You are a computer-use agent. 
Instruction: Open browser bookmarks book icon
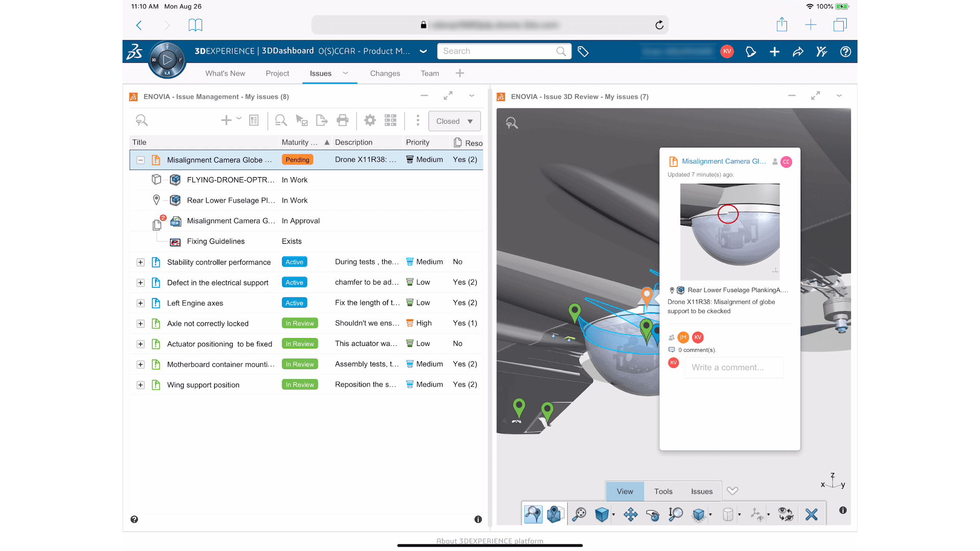(x=195, y=25)
